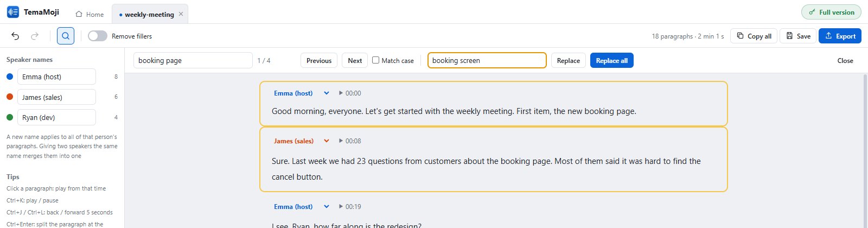Click the Speaker names heading
Image resolution: width=868 pixels, height=228 pixels.
point(29,60)
